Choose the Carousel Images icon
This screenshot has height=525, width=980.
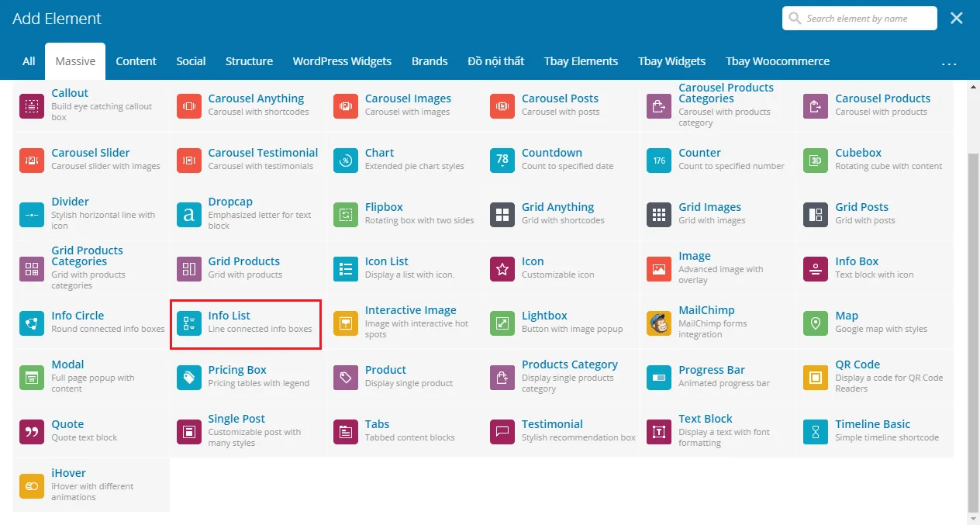click(345, 106)
